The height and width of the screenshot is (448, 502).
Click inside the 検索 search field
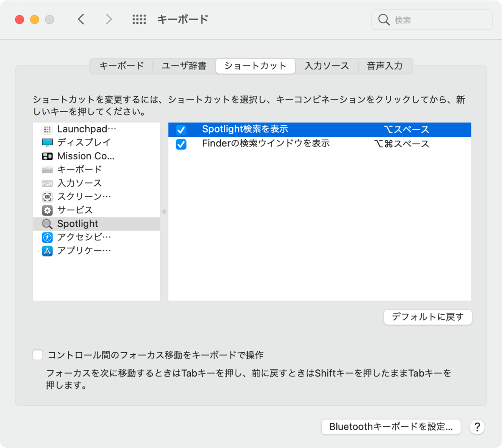[431, 19]
